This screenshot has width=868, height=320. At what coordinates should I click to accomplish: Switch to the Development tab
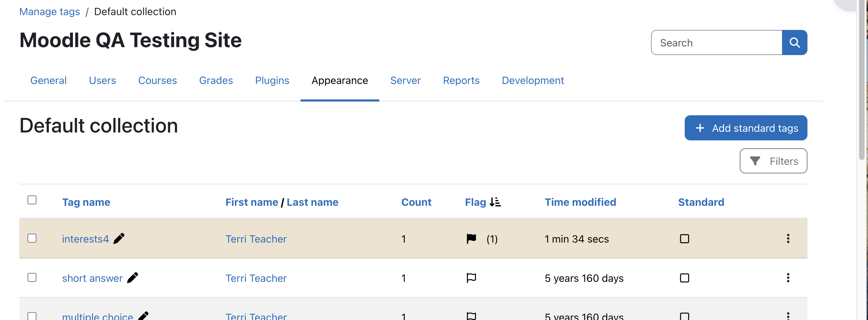point(533,81)
